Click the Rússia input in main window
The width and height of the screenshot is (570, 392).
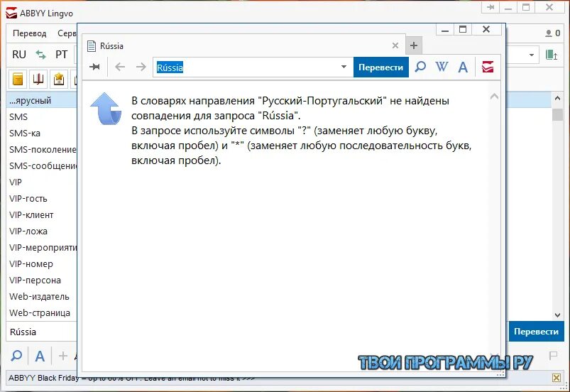(x=42, y=332)
